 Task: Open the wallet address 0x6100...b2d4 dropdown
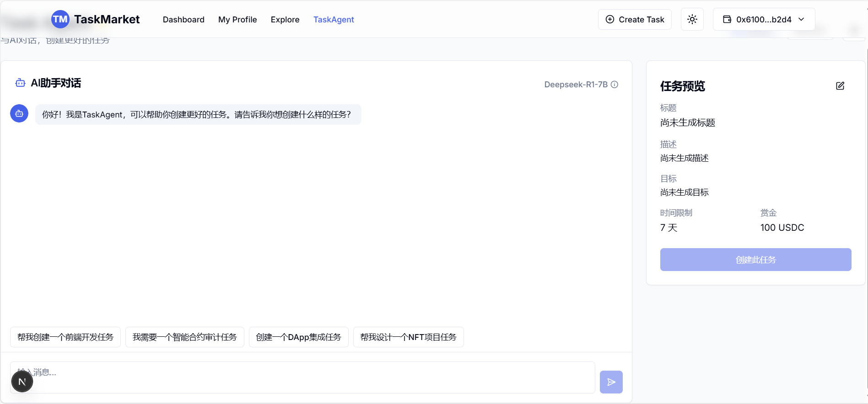point(763,19)
